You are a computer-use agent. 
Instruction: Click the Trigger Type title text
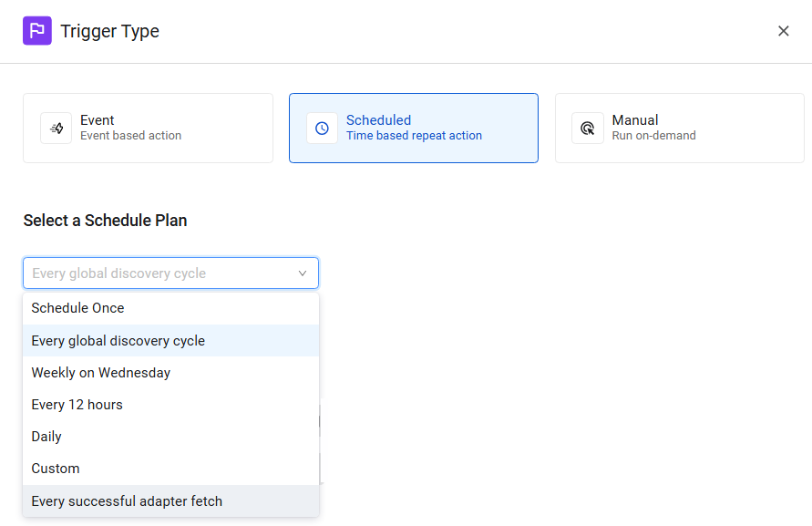click(110, 31)
